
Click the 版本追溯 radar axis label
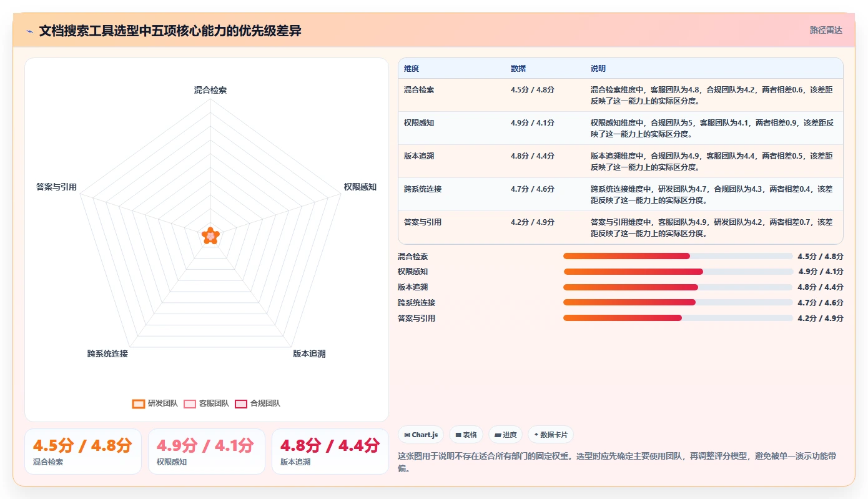[309, 353]
